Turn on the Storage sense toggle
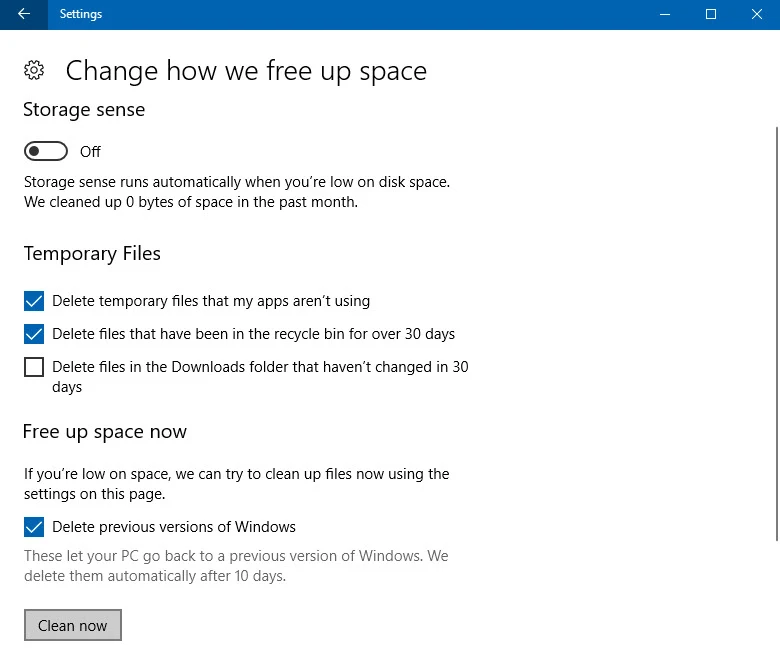This screenshot has width=780, height=664. tap(46, 151)
